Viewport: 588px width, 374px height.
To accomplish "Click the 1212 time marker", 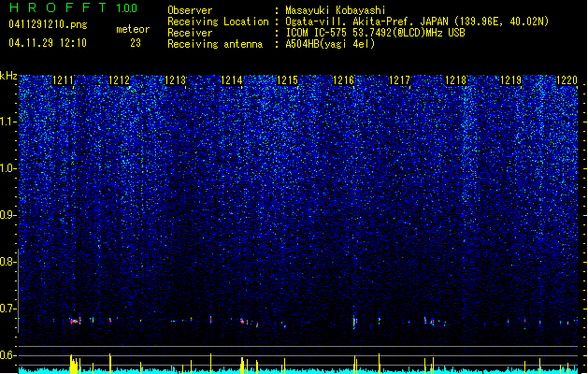I will (x=119, y=80).
